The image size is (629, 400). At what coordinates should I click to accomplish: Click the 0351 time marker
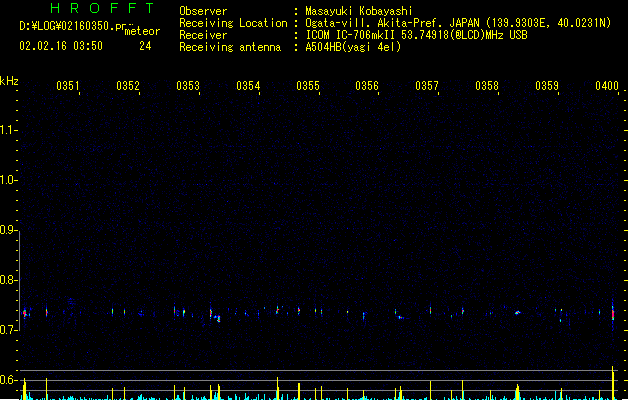click(68, 86)
